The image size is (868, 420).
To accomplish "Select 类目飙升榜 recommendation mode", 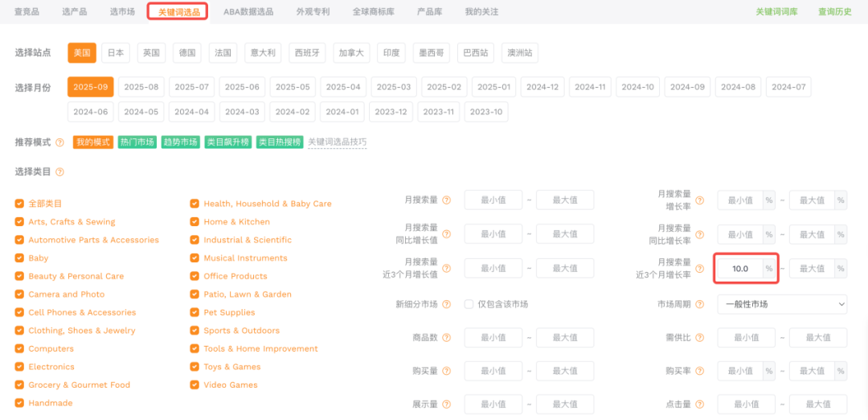I will pyautogui.click(x=227, y=142).
